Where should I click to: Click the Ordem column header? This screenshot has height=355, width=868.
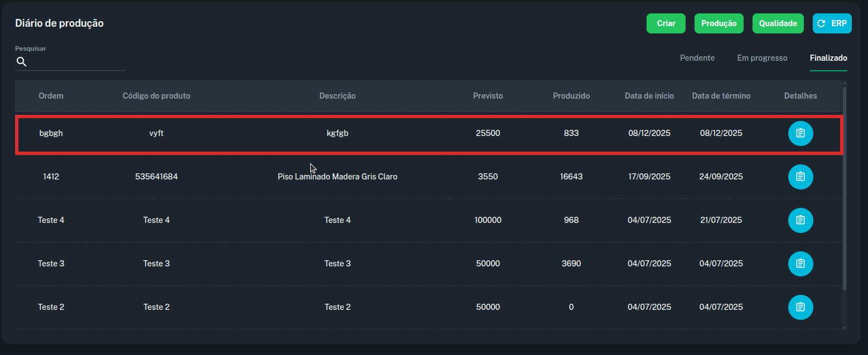tap(51, 96)
